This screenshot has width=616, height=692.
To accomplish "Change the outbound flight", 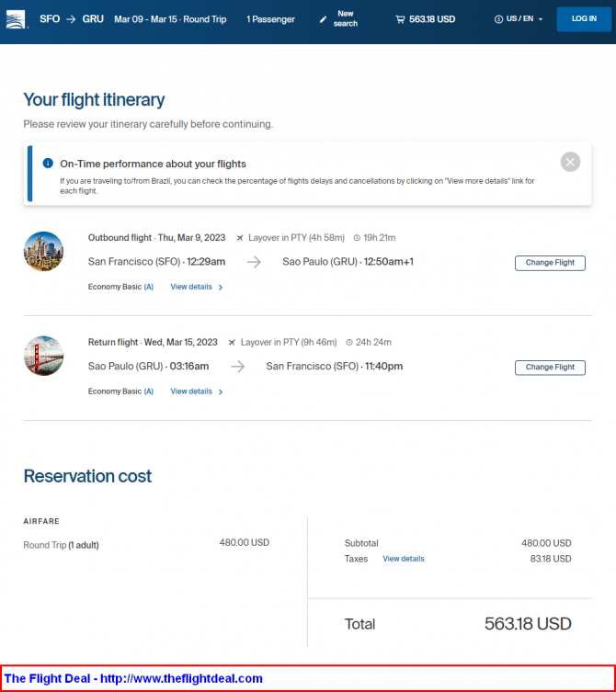I will point(550,263).
